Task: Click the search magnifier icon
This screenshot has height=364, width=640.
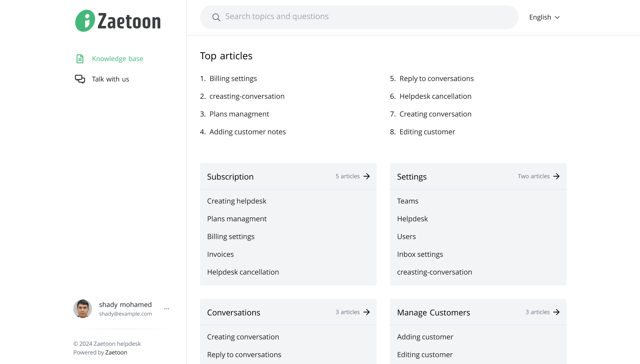Action: pos(216,17)
